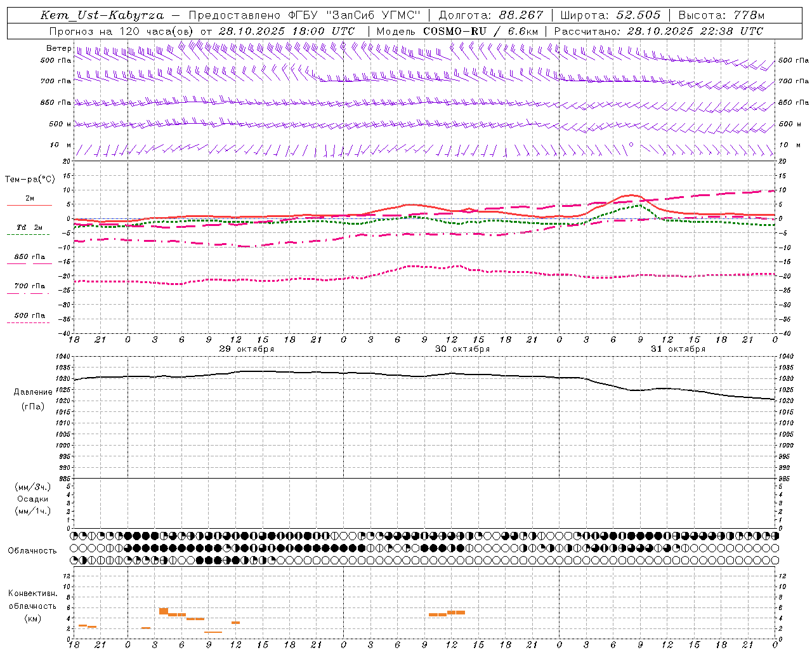Screen dimensions: 812x650
Task: Click the 500 гПа legend under temperature
Action: 29,318
